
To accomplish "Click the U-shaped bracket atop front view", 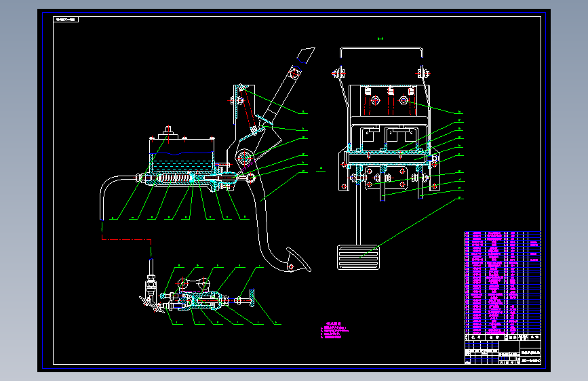I will tap(381, 52).
